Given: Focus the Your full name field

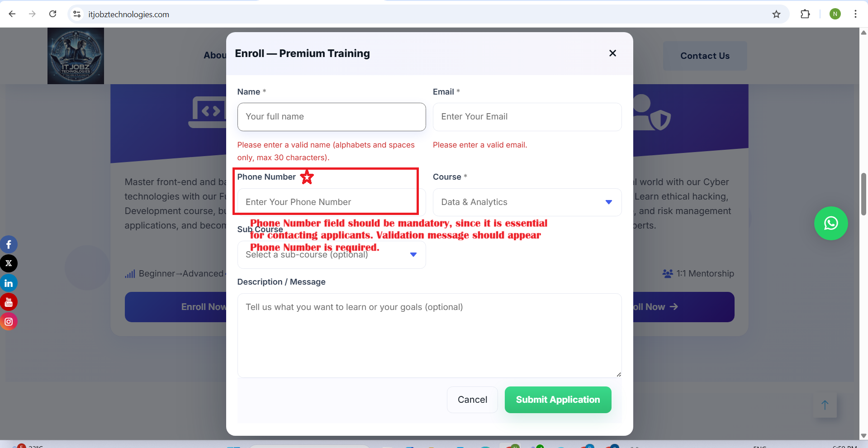Looking at the screenshot, I should click(x=331, y=117).
